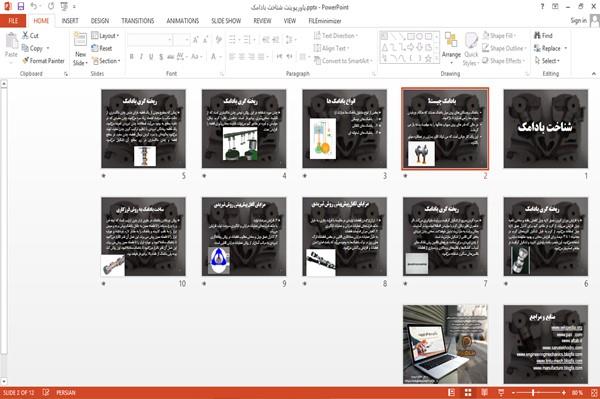Open Shape Effects menu
This screenshot has height=399, width=600.
tap(504, 60)
